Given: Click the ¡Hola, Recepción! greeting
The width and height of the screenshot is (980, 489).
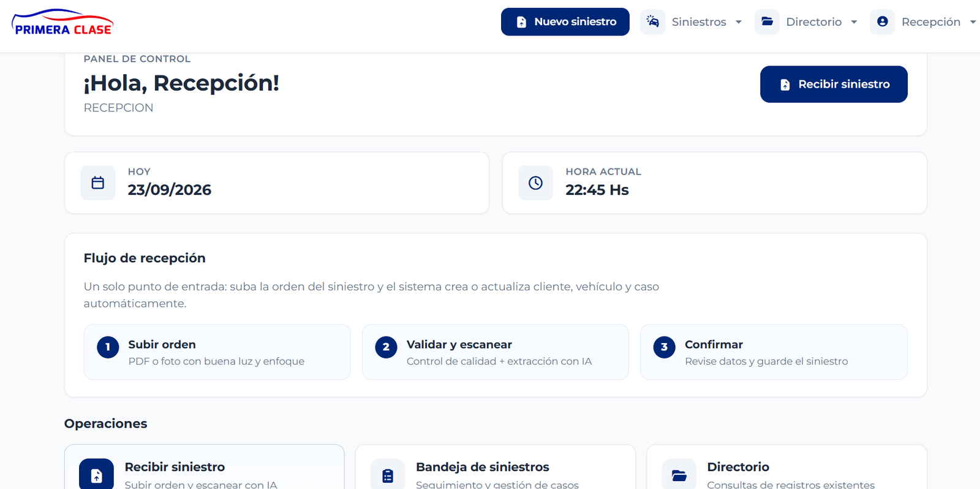Looking at the screenshot, I should [181, 83].
